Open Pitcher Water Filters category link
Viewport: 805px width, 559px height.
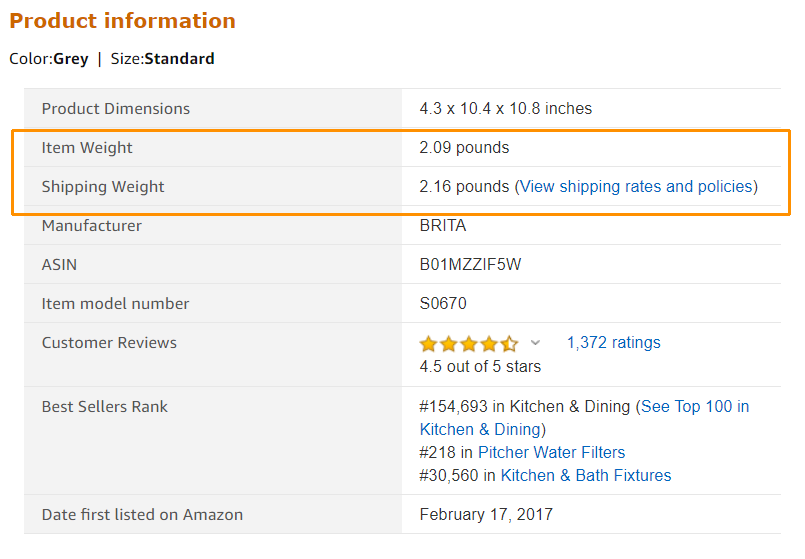coord(551,452)
